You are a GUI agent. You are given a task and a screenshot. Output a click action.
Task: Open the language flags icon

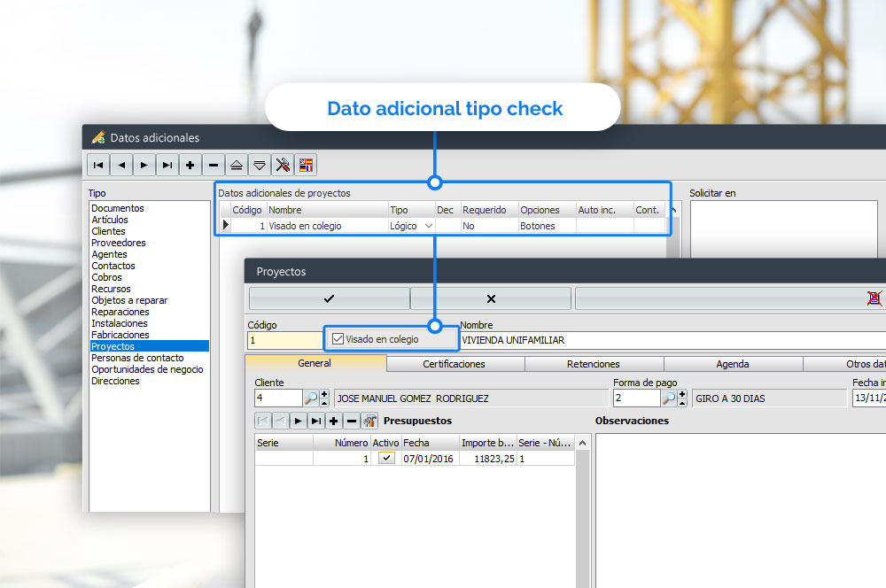(306, 165)
